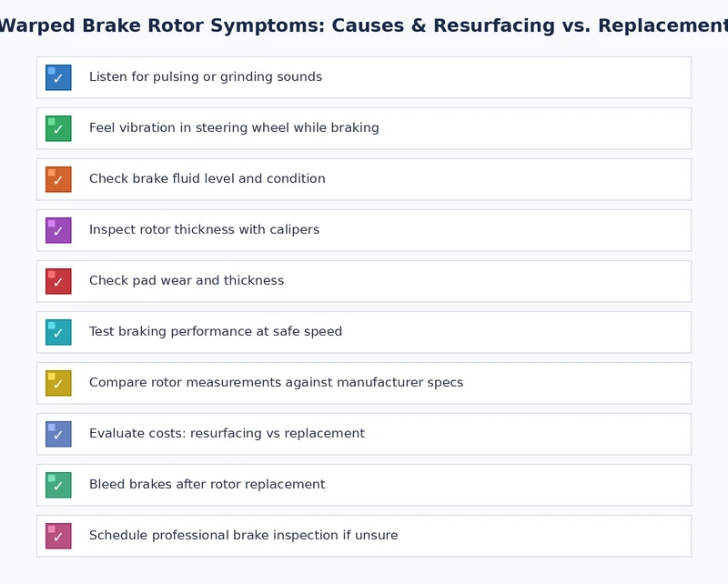Click 'Feel vibration in steering wheel while braking'
The image size is (728, 584).
coord(233,128)
